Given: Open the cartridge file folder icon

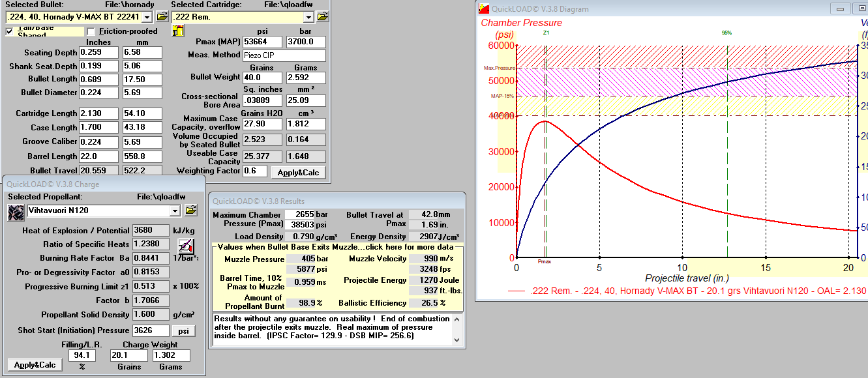Looking at the screenshot, I should click(322, 16).
